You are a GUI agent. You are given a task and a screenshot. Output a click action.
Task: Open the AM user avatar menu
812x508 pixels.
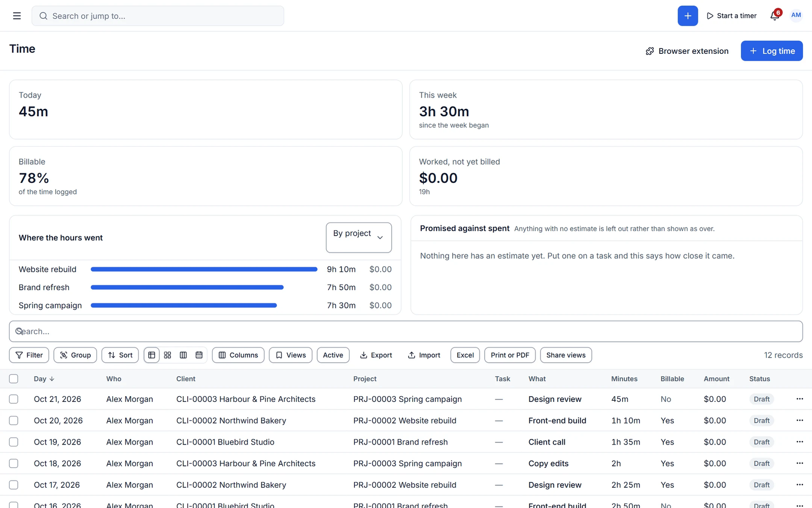point(796,15)
